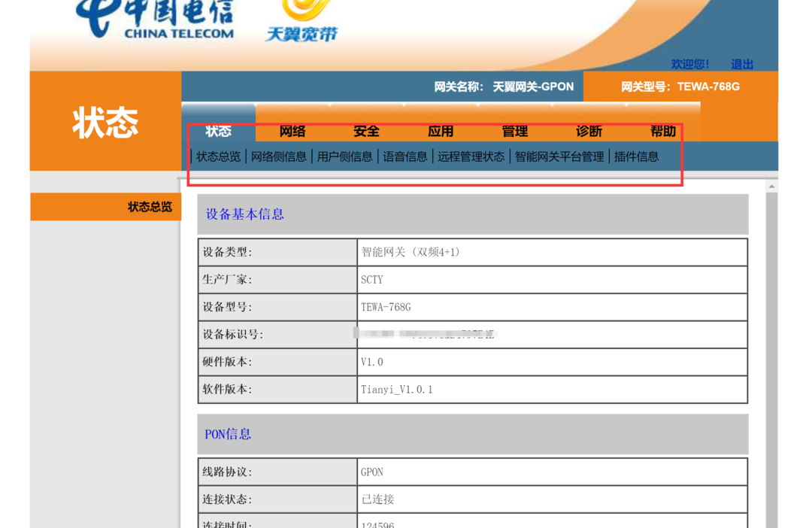Click the 退出 logout link
This screenshot has height=528, width=812.
click(x=741, y=64)
